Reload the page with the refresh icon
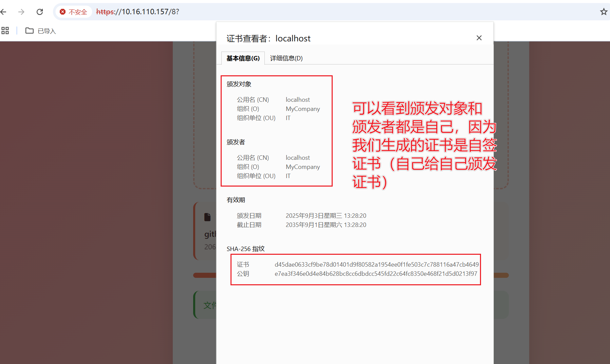Image resolution: width=610 pixels, height=364 pixels. pos(40,12)
